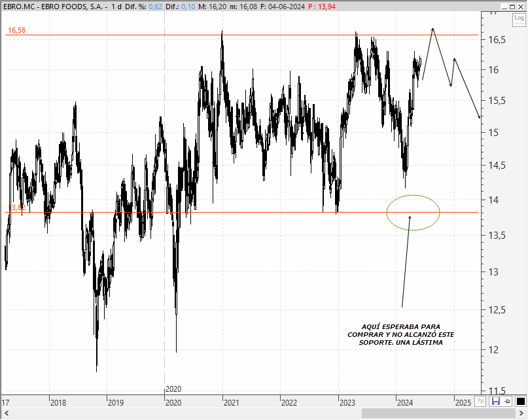
Task: Toggle the Log scale button
Action: (519, 20)
